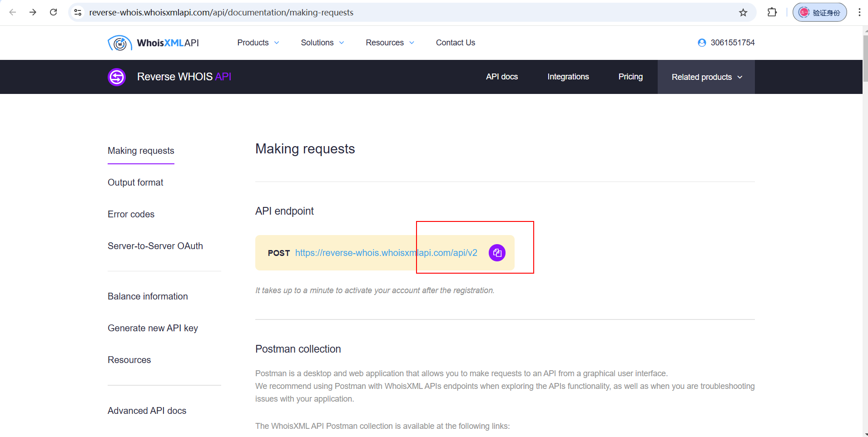The width and height of the screenshot is (868, 437).
Task: Open the Pricing tab
Action: point(630,77)
